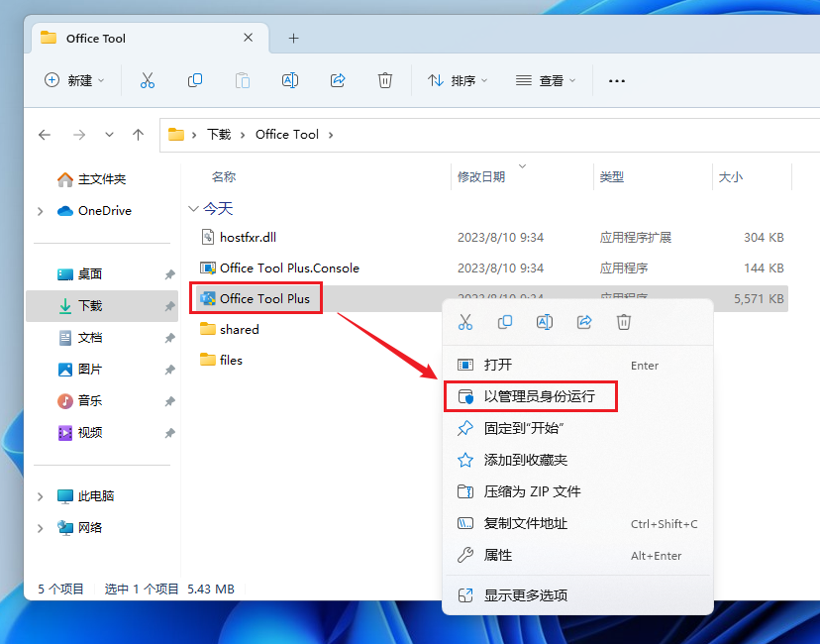Click 下载 in the address breadcrumb
820x644 pixels.
point(219,135)
